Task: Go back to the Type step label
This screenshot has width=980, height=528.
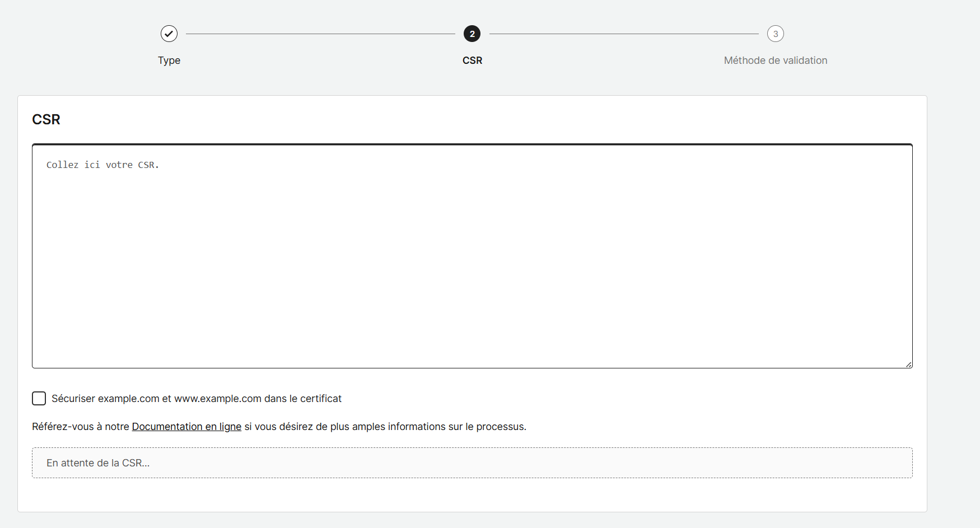Action: 169,60
